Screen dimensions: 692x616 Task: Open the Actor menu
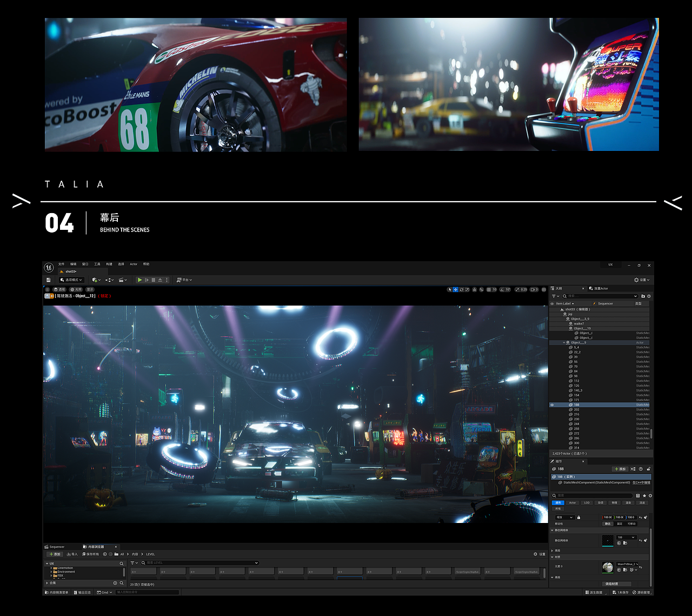[x=134, y=264]
